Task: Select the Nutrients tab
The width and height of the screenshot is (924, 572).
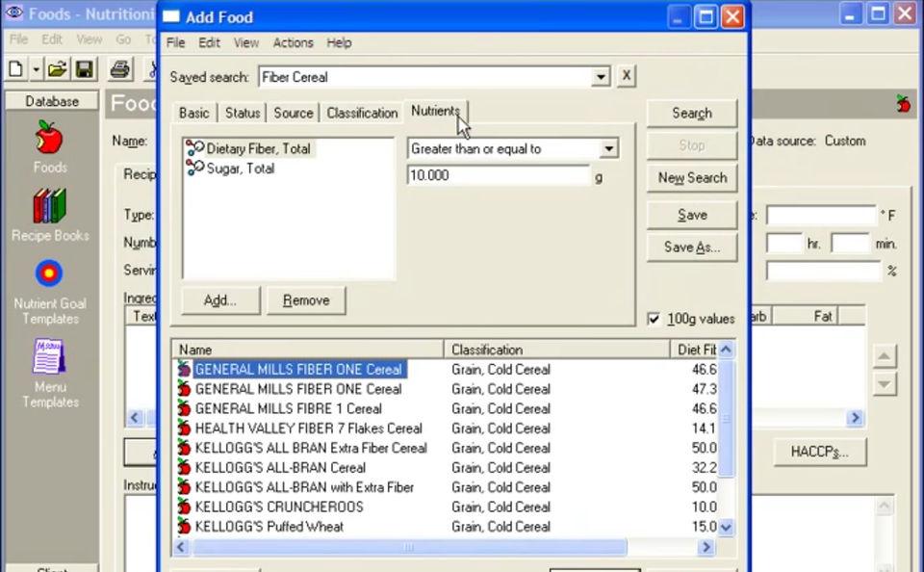Action: coord(435,111)
